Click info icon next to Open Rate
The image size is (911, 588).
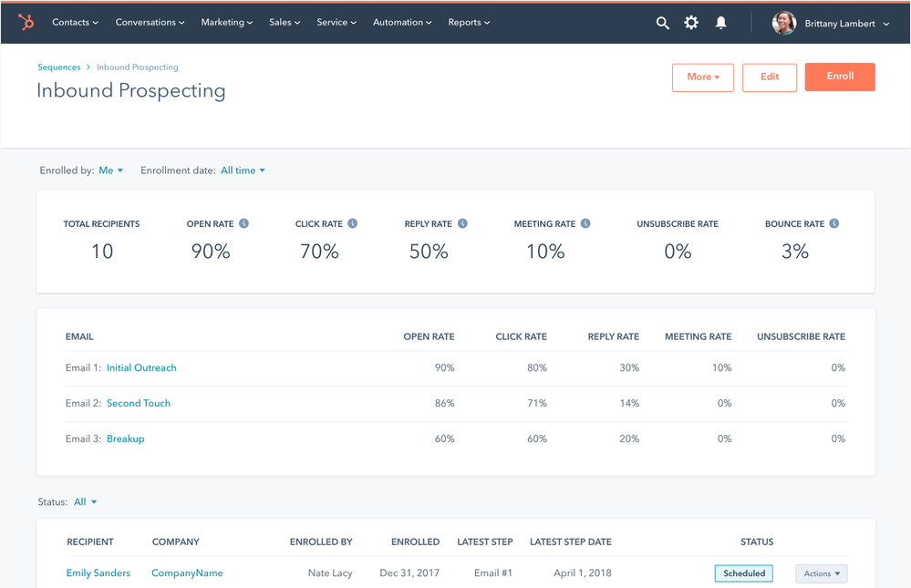click(243, 223)
